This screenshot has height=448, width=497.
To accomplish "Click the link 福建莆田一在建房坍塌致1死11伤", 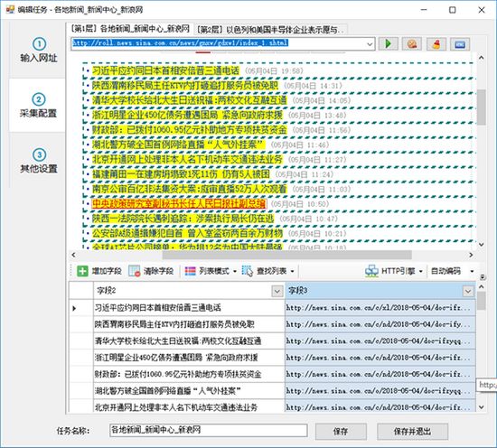I will pyautogui.click(x=181, y=174).
